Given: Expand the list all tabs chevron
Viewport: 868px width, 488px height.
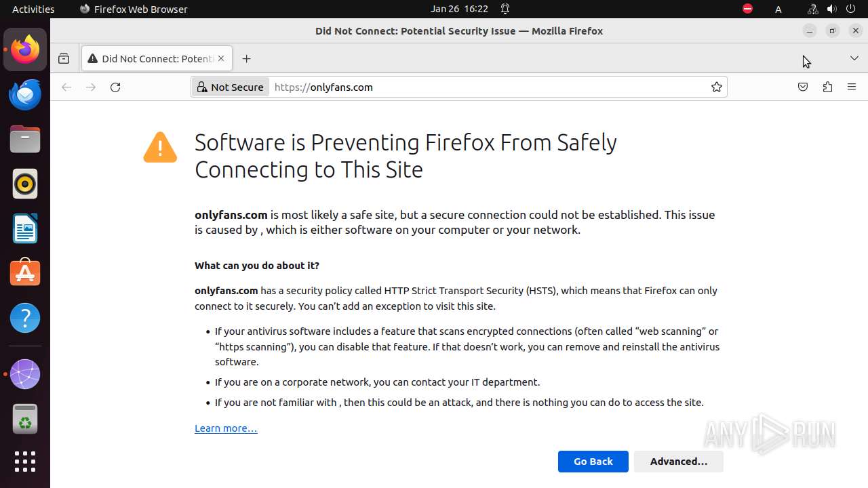Looking at the screenshot, I should pyautogui.click(x=854, y=59).
